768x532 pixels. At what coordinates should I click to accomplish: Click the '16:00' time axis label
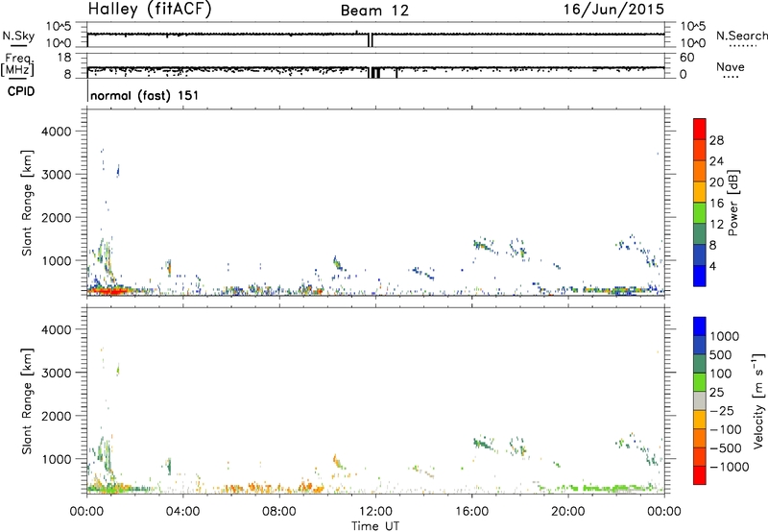pyautogui.click(x=471, y=512)
